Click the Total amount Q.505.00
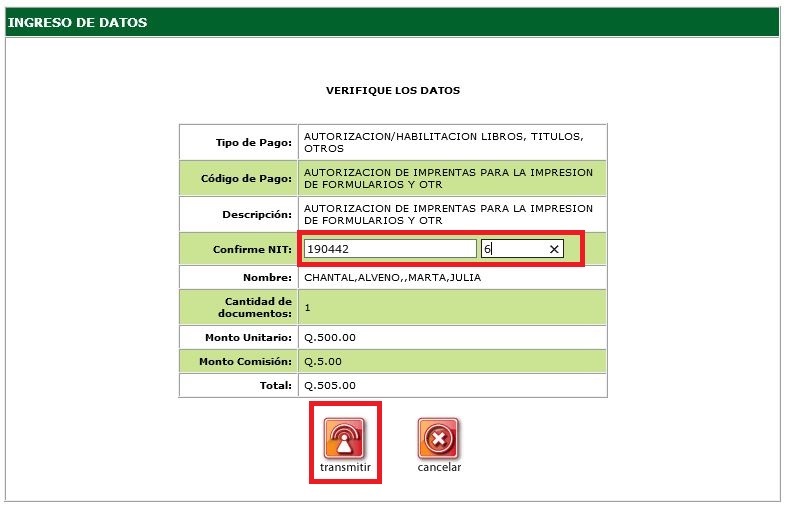 point(329,385)
